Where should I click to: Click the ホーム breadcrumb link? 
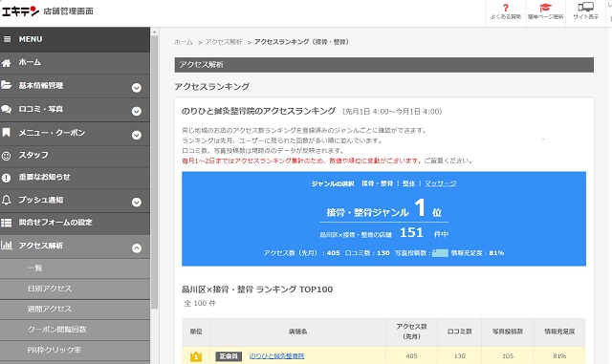[x=184, y=42]
